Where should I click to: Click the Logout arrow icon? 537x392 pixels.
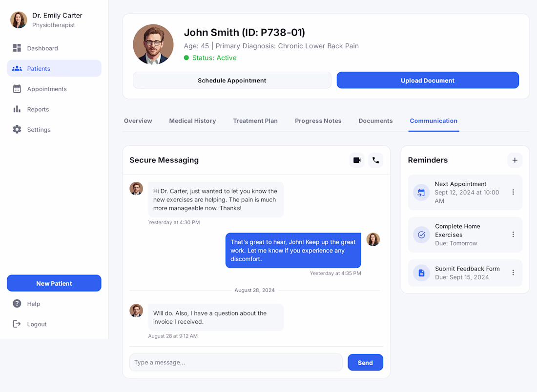(17, 324)
